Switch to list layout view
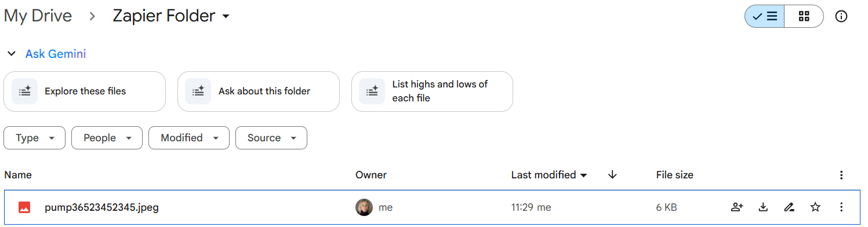This screenshot has height=227, width=868. click(765, 16)
